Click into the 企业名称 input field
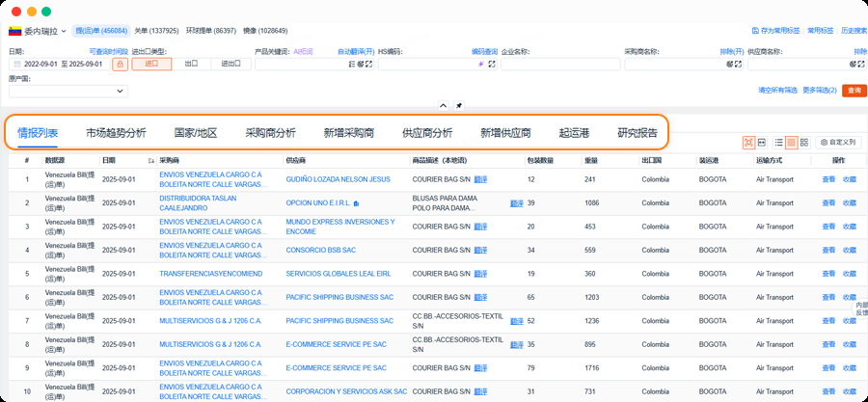The height and width of the screenshot is (402, 868). click(x=559, y=65)
